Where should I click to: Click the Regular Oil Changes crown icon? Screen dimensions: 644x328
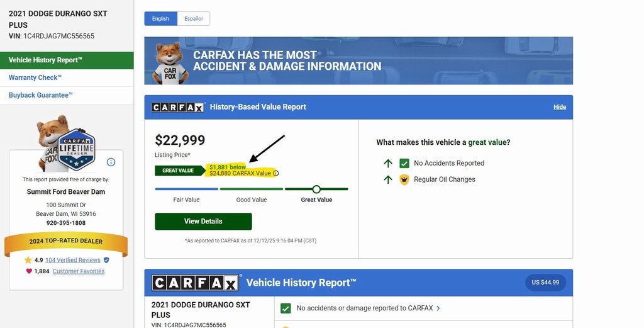(x=404, y=179)
